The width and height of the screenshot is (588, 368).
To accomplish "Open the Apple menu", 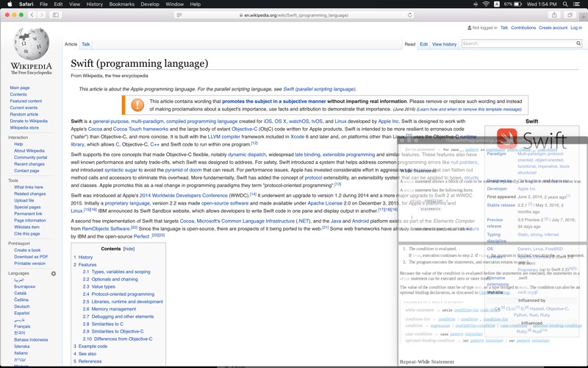I will coord(10,4).
